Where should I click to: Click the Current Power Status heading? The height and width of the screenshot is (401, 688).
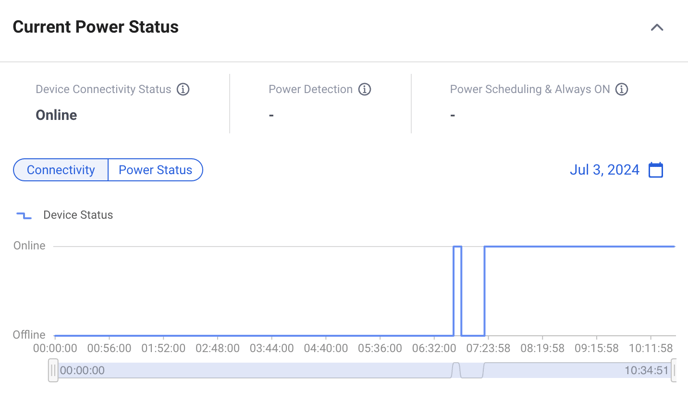click(x=96, y=27)
